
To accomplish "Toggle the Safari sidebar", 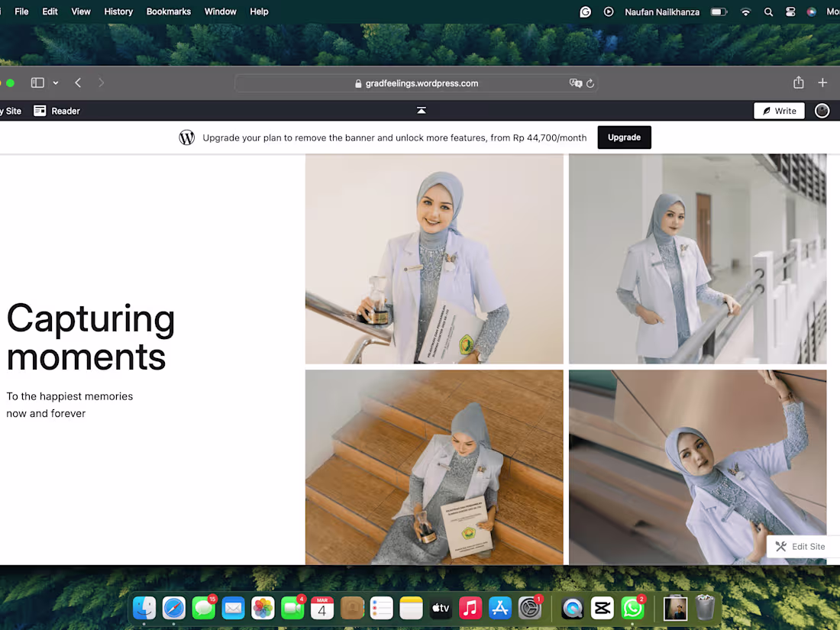I will tap(37, 82).
